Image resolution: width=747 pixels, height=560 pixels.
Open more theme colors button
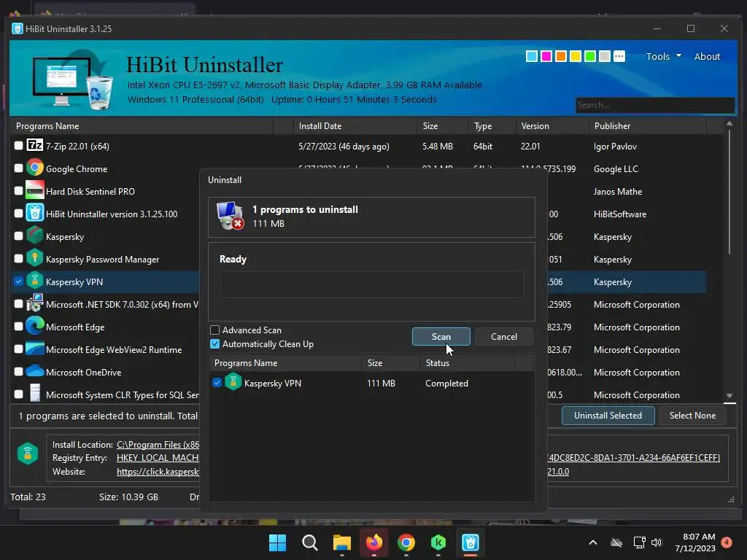[x=619, y=56]
